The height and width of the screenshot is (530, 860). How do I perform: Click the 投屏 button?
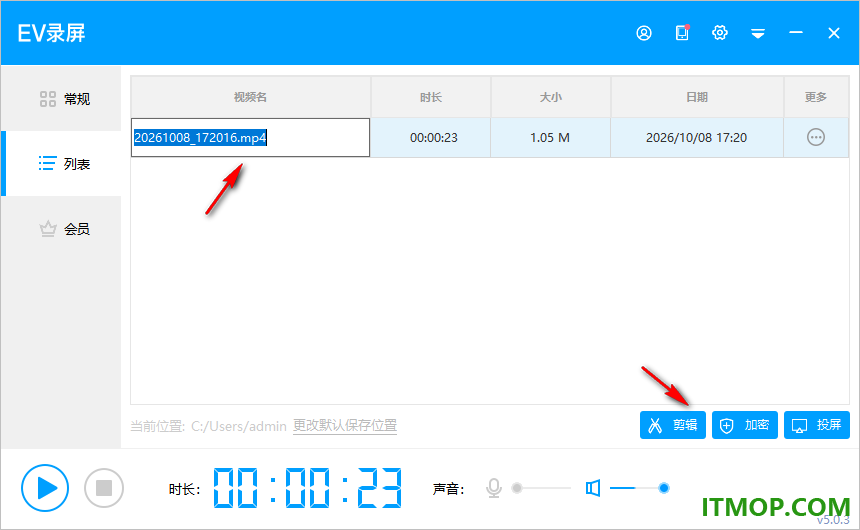pyautogui.click(x=817, y=425)
